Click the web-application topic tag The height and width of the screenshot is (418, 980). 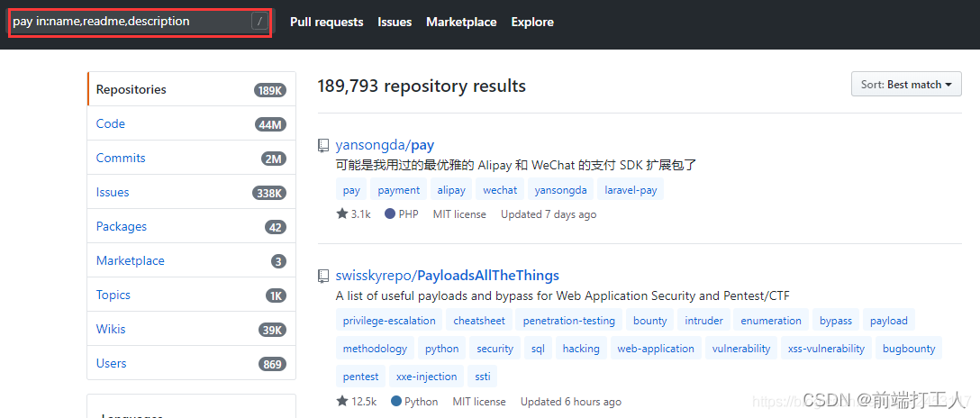click(x=656, y=349)
